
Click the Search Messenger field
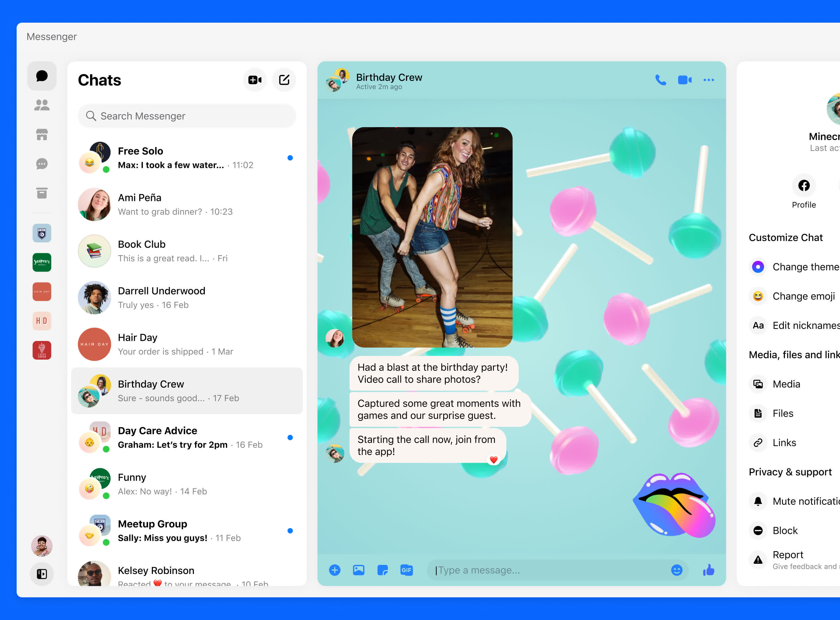[187, 116]
